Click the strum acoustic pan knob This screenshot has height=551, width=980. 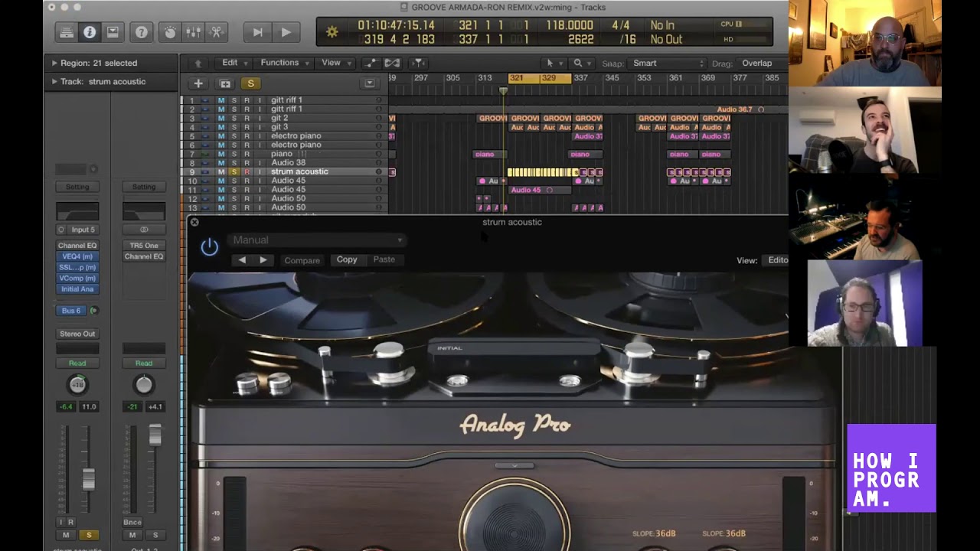pos(77,384)
